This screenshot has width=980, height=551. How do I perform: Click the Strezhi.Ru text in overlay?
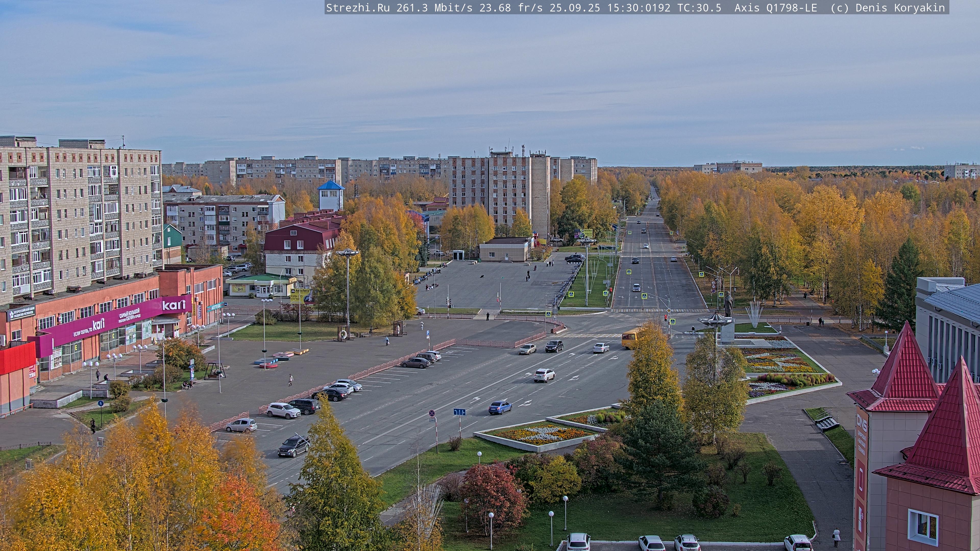(x=358, y=8)
